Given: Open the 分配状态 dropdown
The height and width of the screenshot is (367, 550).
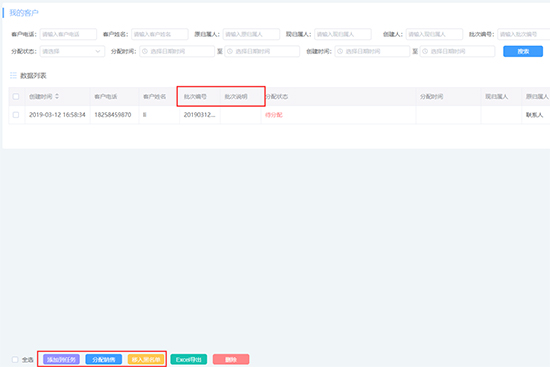Looking at the screenshot, I should [x=72, y=51].
